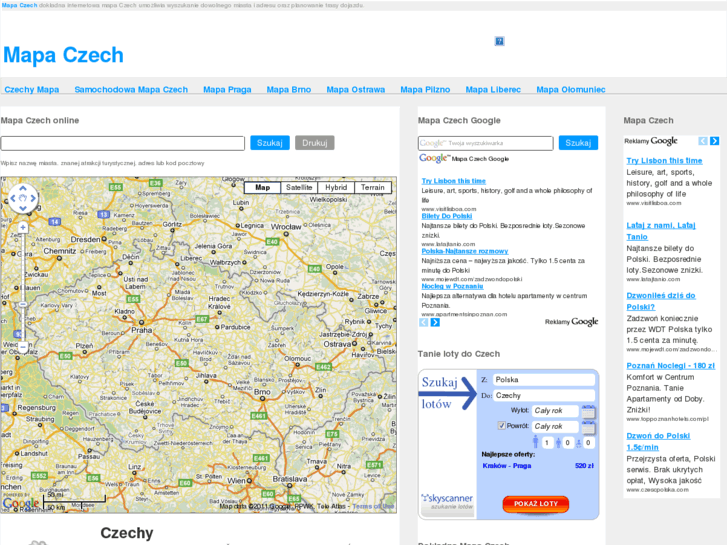This screenshot has height=545, width=727.
Task: Show previous ads in Mapa Czech Google panel
Action: tap(423, 322)
